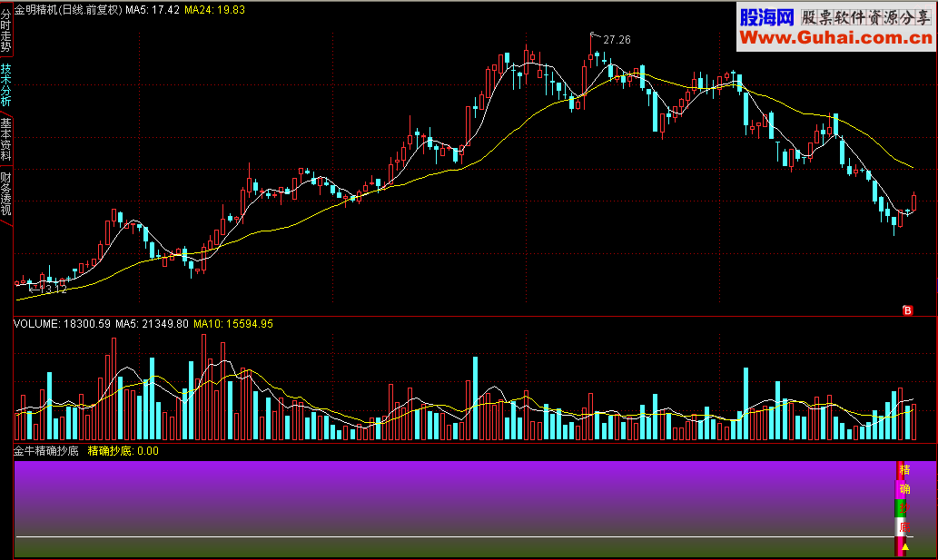Click the 底 signal label in indicator
Image resolution: width=938 pixels, height=560 pixels.
point(905,527)
